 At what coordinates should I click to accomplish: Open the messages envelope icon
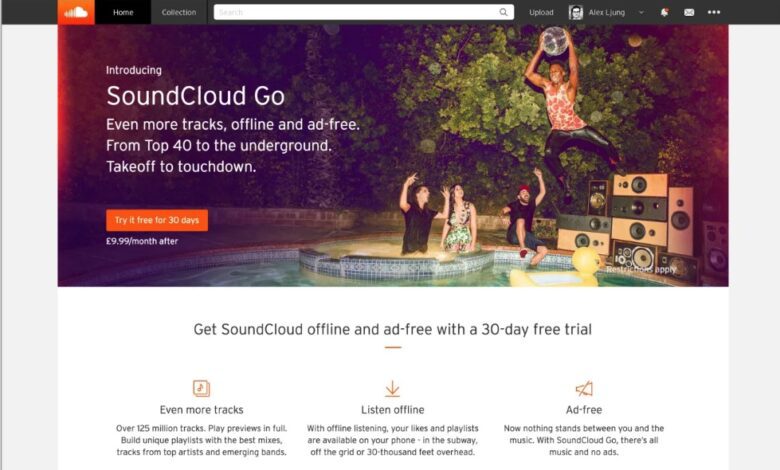coord(689,12)
